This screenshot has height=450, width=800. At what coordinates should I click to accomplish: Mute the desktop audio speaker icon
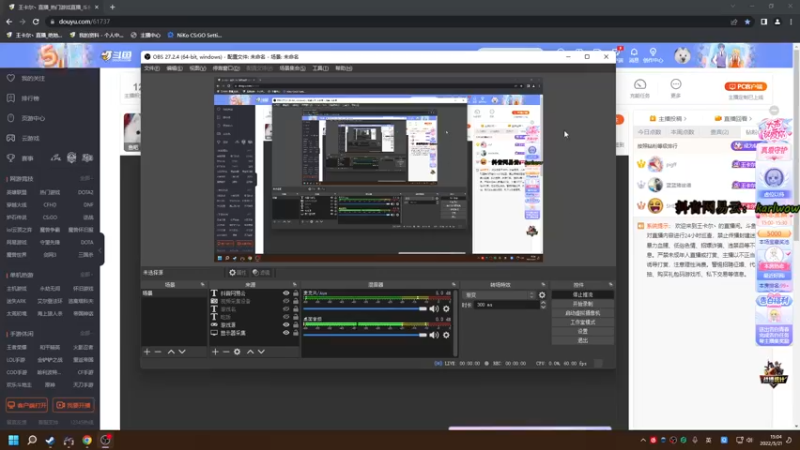(x=434, y=335)
